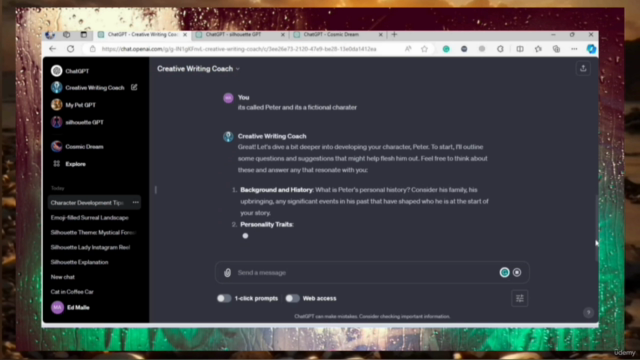Open the help question mark icon
Image resolution: width=640 pixels, height=360 pixels.
point(588,313)
